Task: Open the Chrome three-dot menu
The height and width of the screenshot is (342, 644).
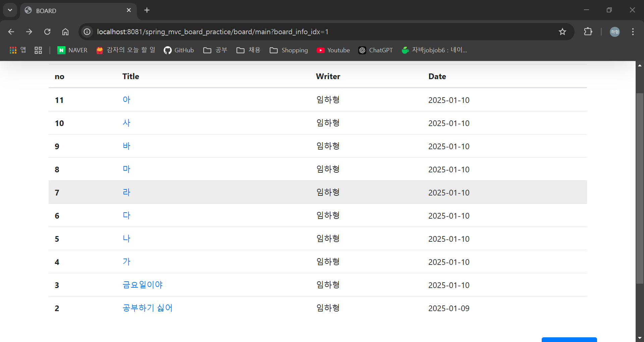Action: (x=633, y=32)
